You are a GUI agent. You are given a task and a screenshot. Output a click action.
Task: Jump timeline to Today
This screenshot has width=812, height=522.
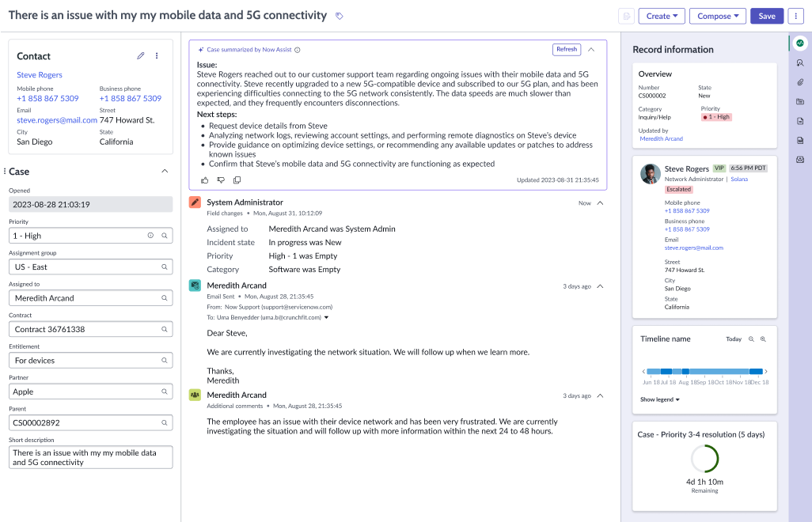coord(734,339)
